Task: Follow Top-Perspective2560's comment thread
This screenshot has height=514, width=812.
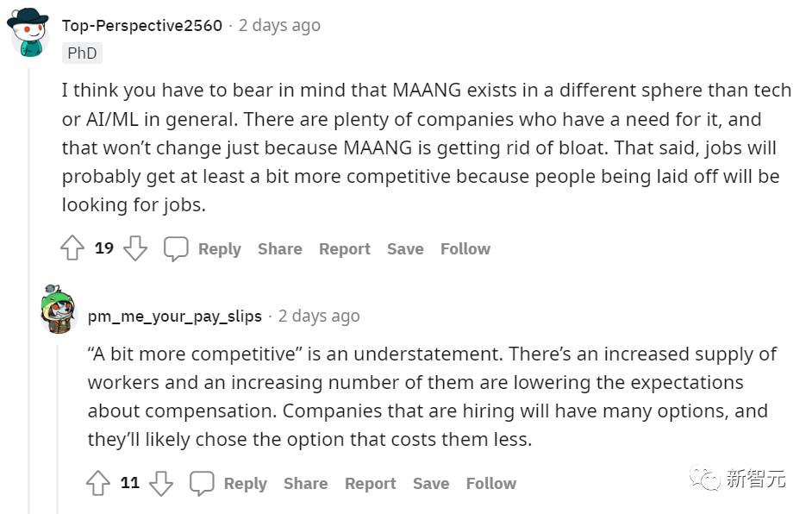Action: 465,249
